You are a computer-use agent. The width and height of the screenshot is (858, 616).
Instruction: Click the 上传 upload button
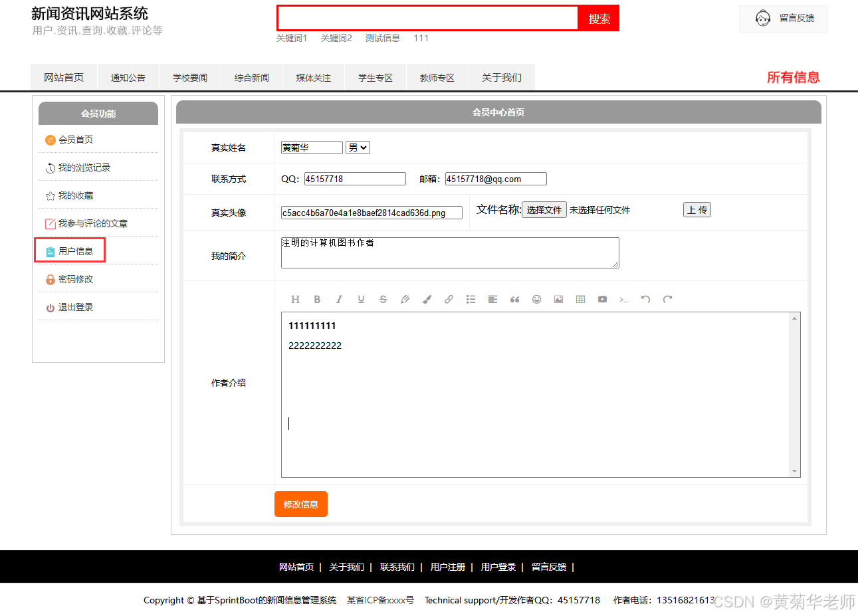[697, 210]
